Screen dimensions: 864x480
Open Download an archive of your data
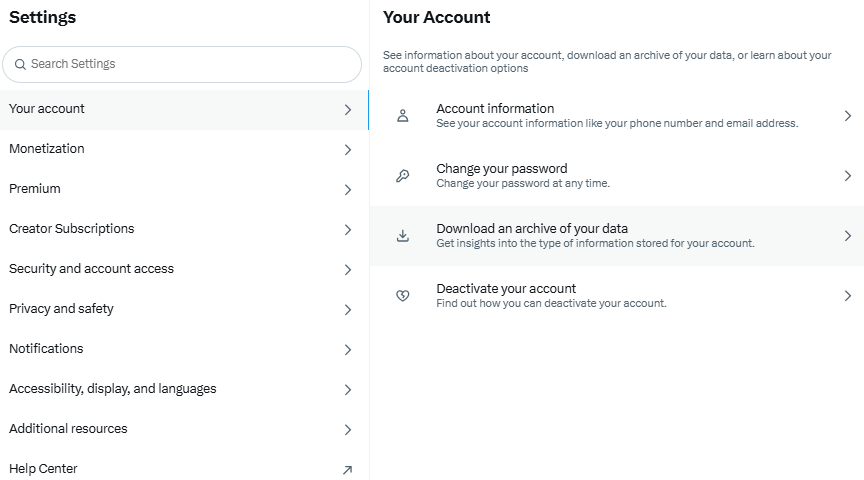pyautogui.click(x=532, y=229)
